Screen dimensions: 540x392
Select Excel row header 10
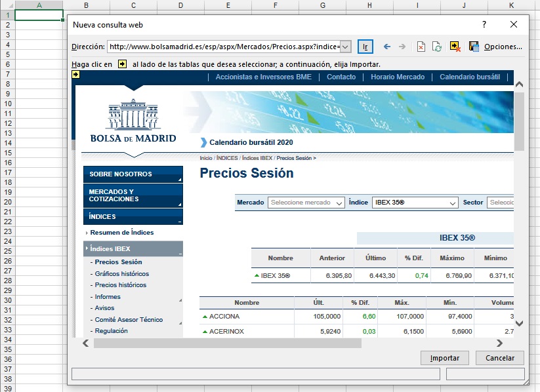point(8,104)
